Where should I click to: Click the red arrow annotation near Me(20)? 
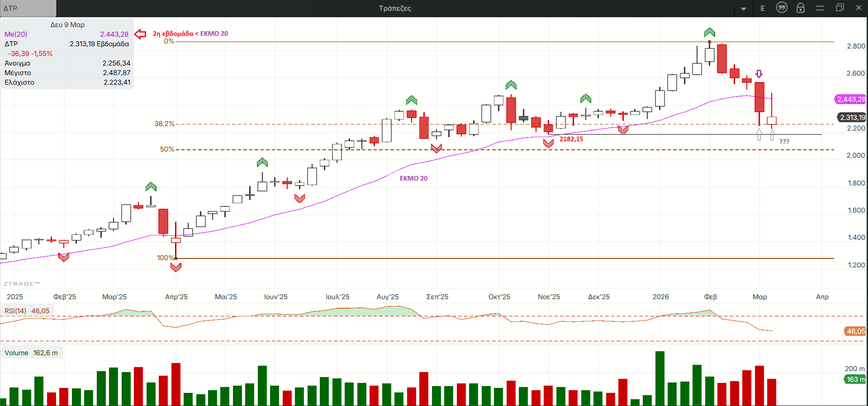point(141,34)
